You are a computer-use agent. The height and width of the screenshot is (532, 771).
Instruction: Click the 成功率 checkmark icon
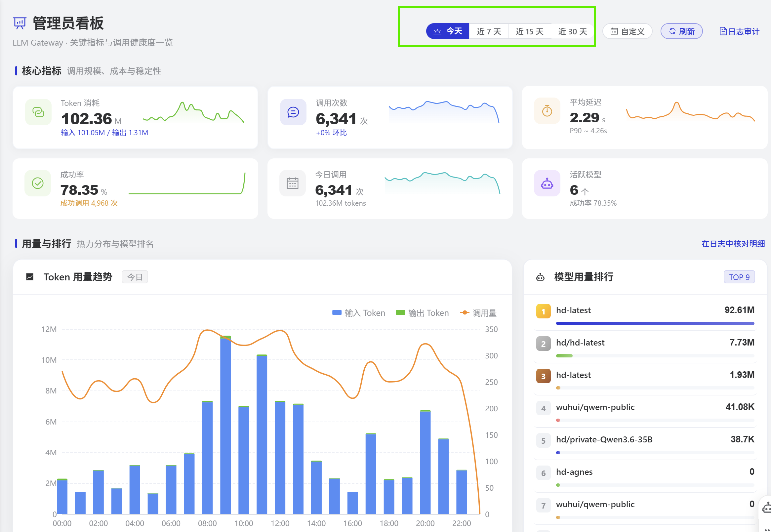pyautogui.click(x=38, y=183)
